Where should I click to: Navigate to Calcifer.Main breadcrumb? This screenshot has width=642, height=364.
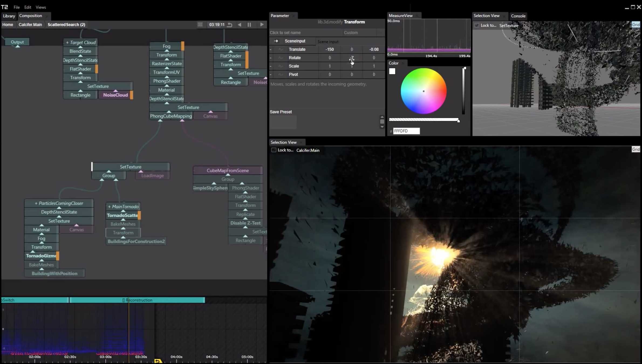click(x=30, y=25)
